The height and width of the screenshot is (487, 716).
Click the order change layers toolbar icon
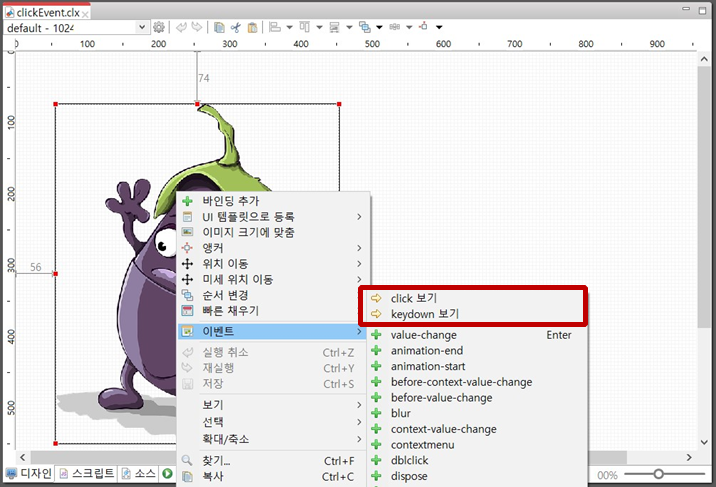coord(364,27)
